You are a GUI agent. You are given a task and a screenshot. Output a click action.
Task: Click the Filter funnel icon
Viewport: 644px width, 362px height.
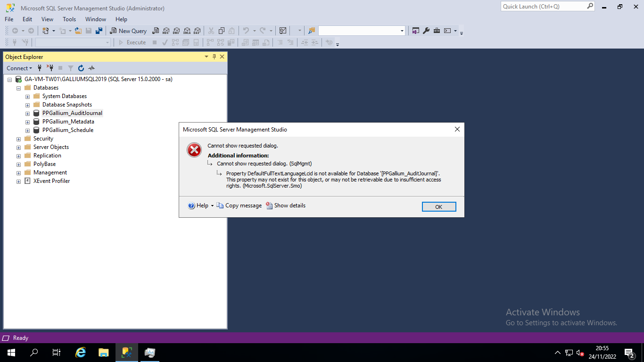click(71, 68)
